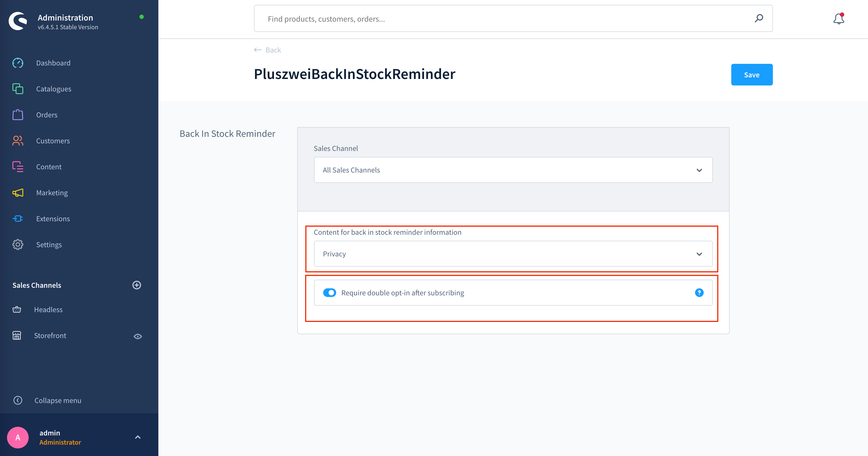Click the Catalogues icon in sidebar

tap(18, 88)
